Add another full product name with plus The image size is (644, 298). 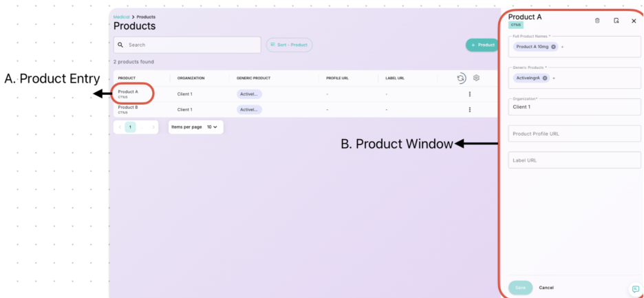562,47
